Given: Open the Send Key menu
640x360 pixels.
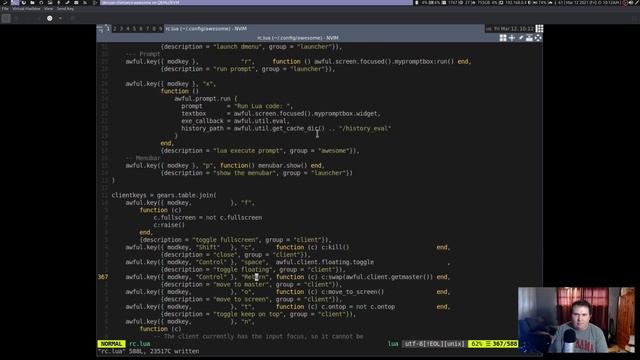Looking at the screenshot, I should tap(65, 9).
